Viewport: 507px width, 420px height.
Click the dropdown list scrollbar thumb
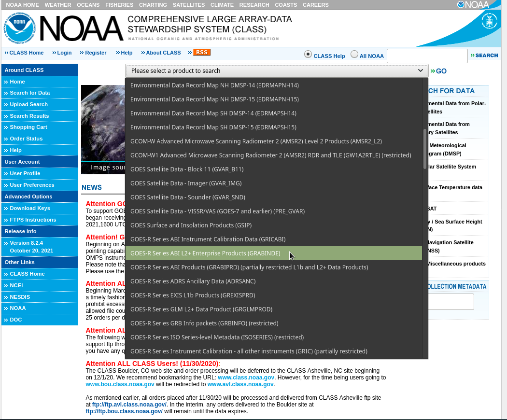[x=425, y=149]
